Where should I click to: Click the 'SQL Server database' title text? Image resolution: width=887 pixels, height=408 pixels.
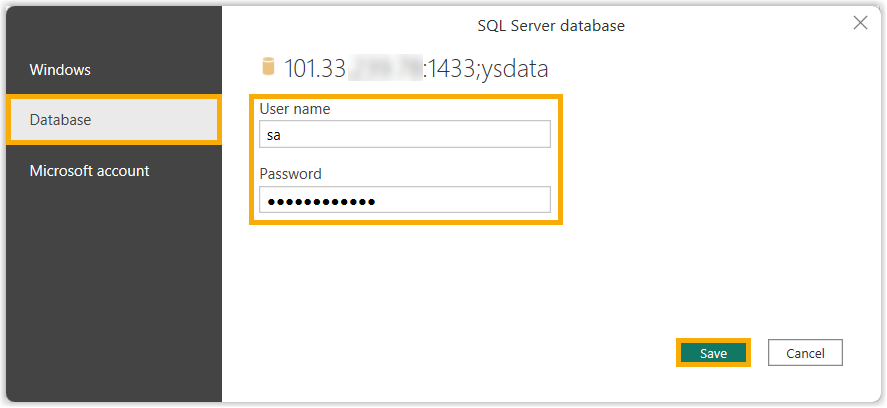(x=552, y=25)
